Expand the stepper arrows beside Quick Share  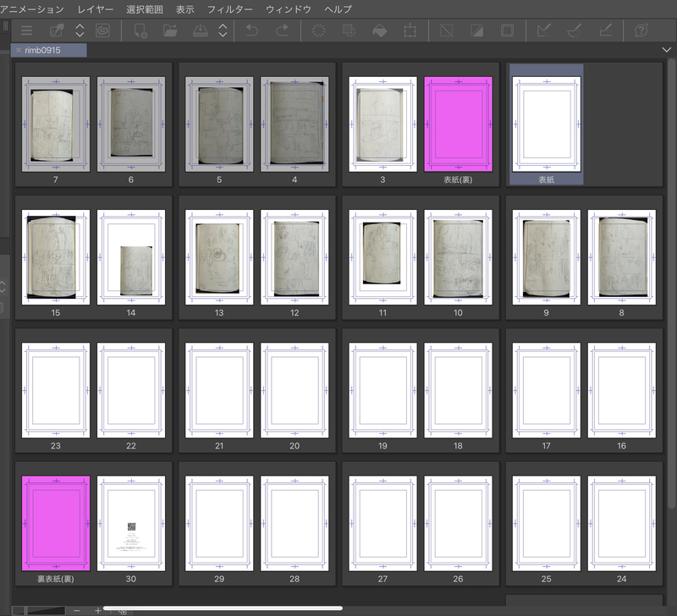[x=80, y=30]
